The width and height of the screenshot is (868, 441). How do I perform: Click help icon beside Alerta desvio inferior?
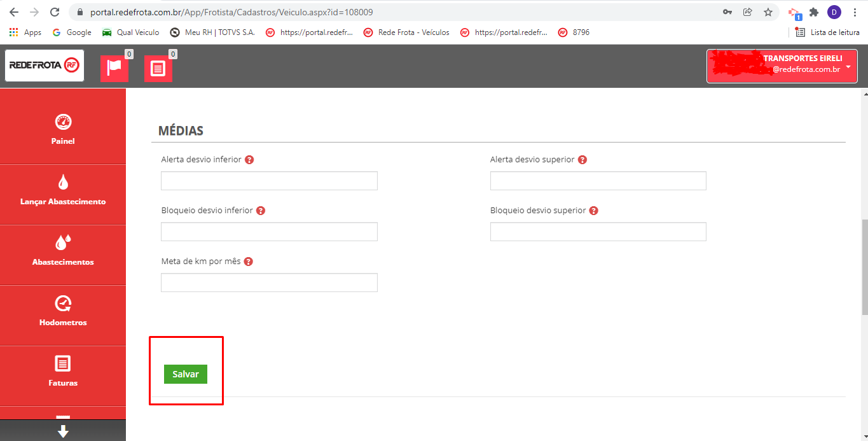pos(249,160)
